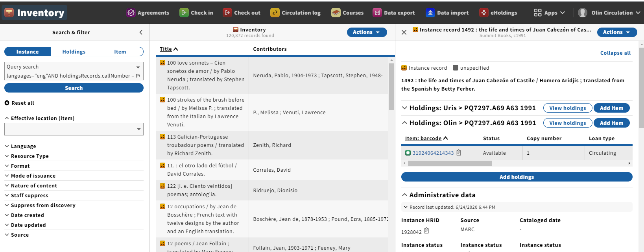Click the item table horizontal scrollbar
Screen dimensions: 644x252
450,163
